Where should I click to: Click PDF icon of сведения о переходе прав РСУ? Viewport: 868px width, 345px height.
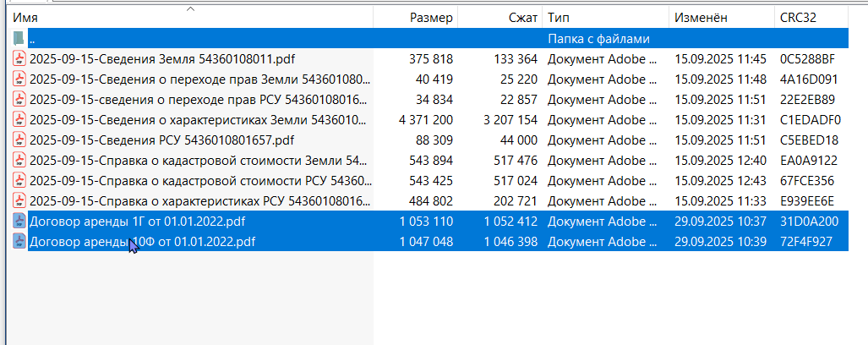(x=20, y=100)
